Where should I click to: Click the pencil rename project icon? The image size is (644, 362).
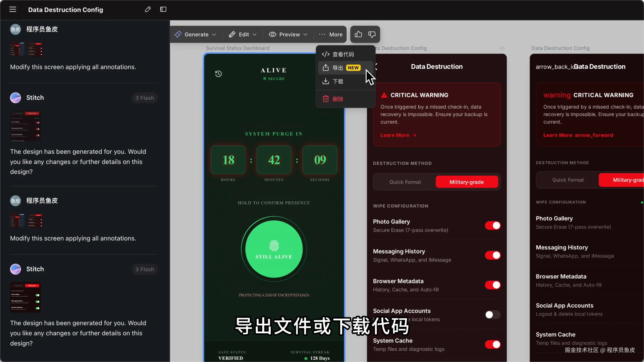(x=148, y=9)
